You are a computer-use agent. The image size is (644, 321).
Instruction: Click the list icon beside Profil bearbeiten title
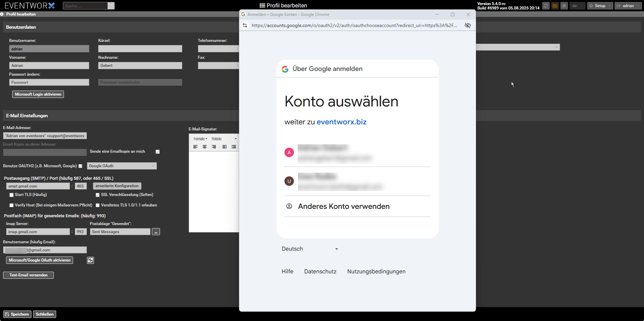point(262,5)
